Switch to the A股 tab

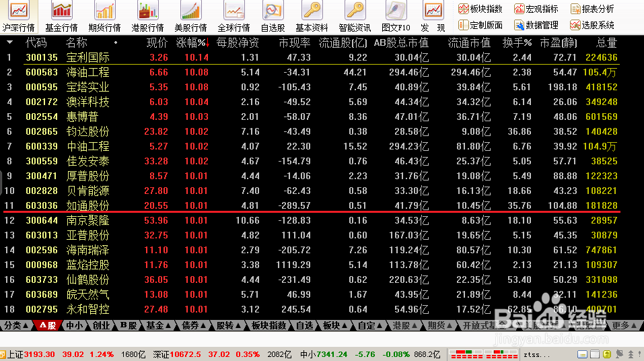pyautogui.click(x=48, y=325)
